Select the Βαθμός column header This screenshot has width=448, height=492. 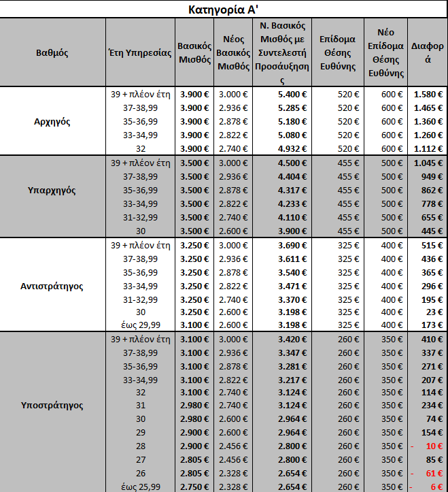click(52, 52)
